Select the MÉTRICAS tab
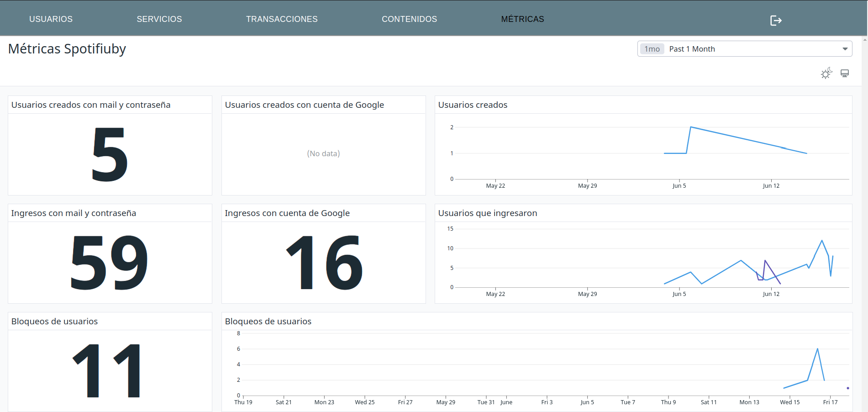The image size is (868, 412). 522,19
